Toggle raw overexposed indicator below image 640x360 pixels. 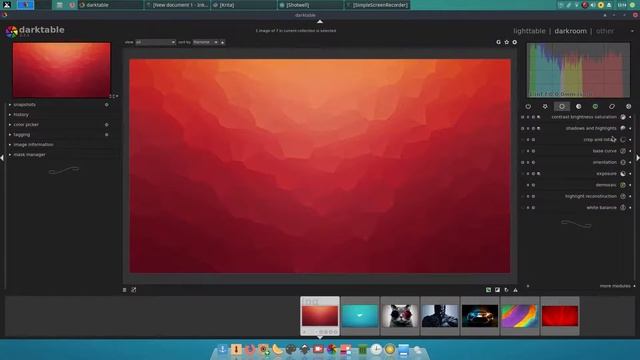coord(489,290)
